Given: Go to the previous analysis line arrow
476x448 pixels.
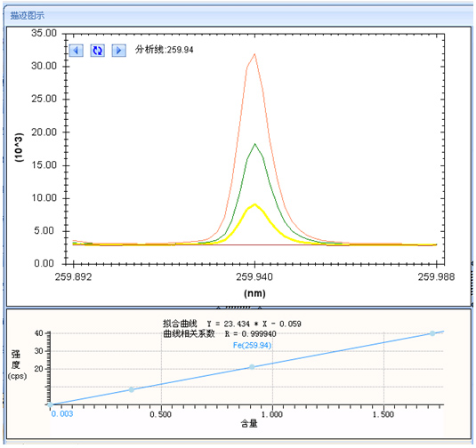Looking at the screenshot, I should click(x=77, y=50).
